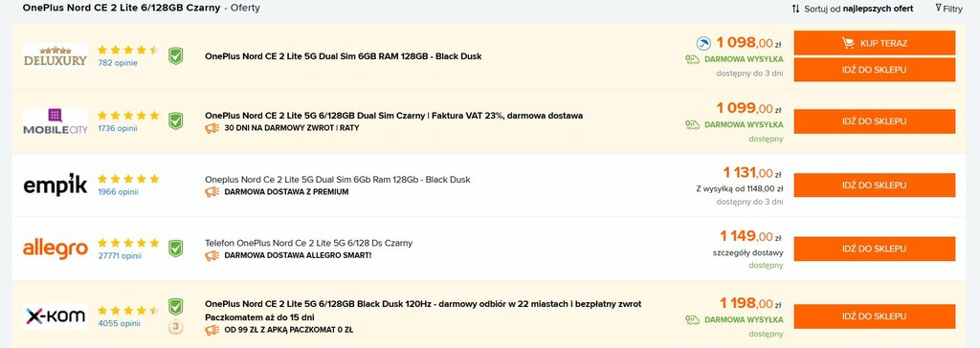Click the blue umbrella buyer-protection icon
The image size is (980, 348).
coord(703,43)
